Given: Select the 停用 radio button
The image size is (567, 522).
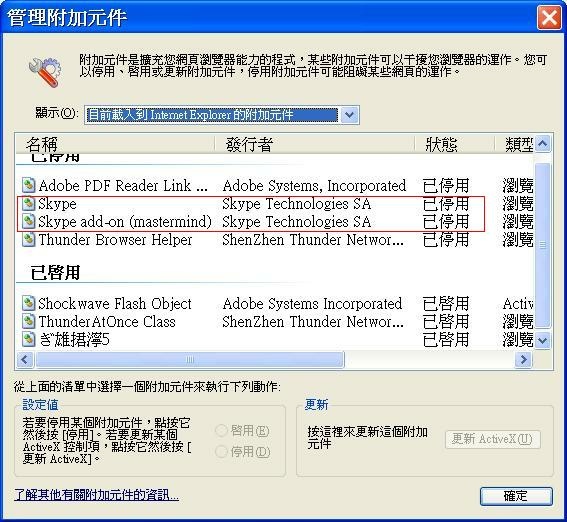Looking at the screenshot, I should tap(221, 452).
